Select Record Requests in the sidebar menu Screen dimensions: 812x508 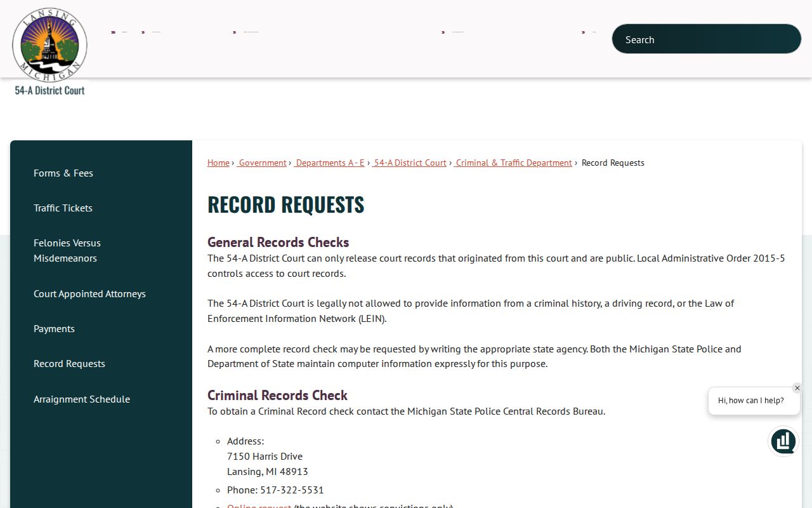[69, 363]
